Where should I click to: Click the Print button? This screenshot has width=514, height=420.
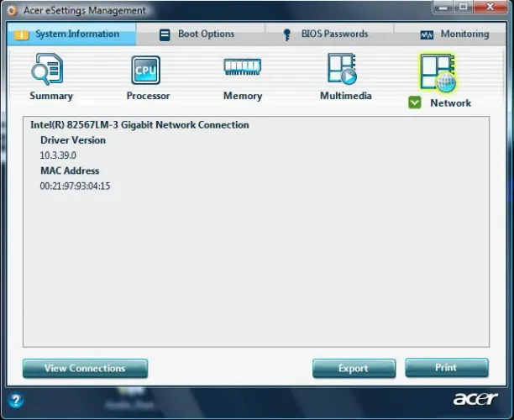(x=447, y=368)
